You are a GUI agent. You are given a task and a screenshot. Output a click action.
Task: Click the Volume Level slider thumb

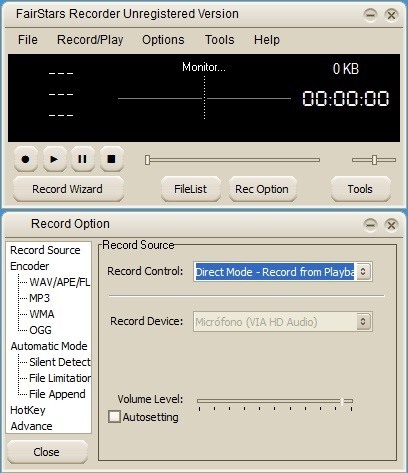[342, 401]
